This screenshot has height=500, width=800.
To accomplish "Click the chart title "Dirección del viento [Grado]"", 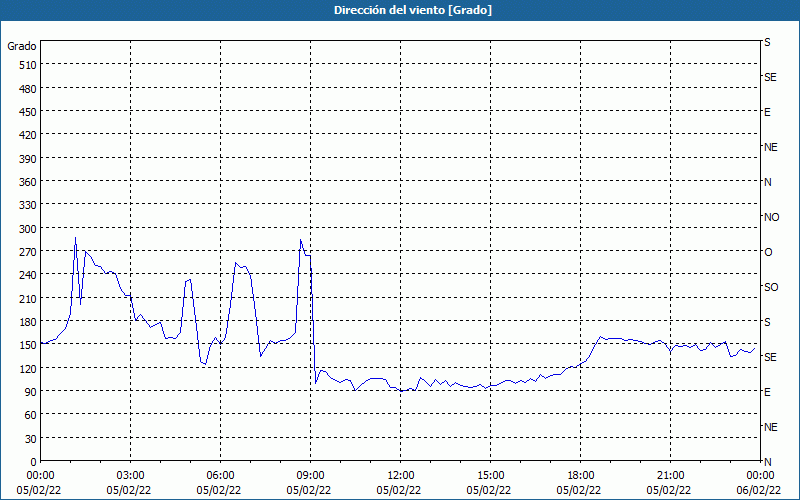I will [x=413, y=10].
